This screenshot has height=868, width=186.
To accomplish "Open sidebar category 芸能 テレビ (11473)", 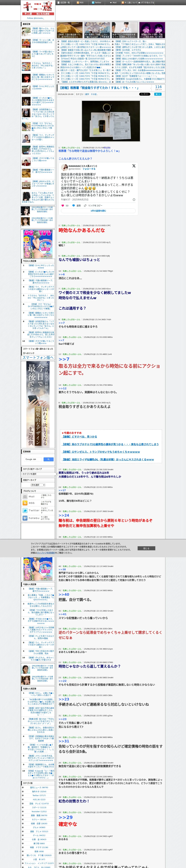I will coord(39,803).
